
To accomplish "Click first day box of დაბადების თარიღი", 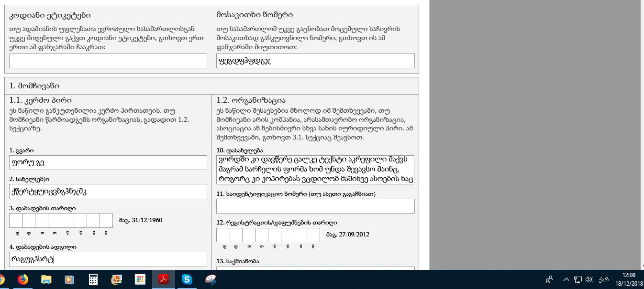I will [16, 220].
